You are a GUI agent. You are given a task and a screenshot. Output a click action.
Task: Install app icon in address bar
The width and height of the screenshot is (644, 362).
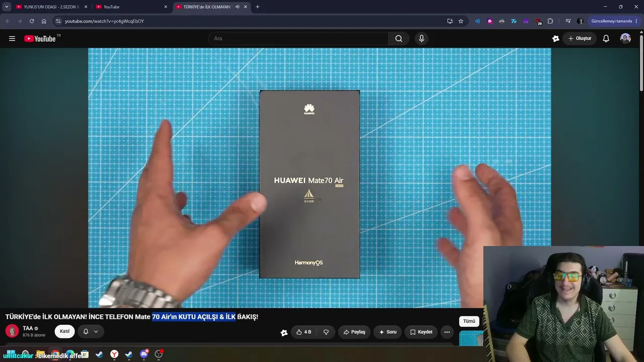click(450, 21)
